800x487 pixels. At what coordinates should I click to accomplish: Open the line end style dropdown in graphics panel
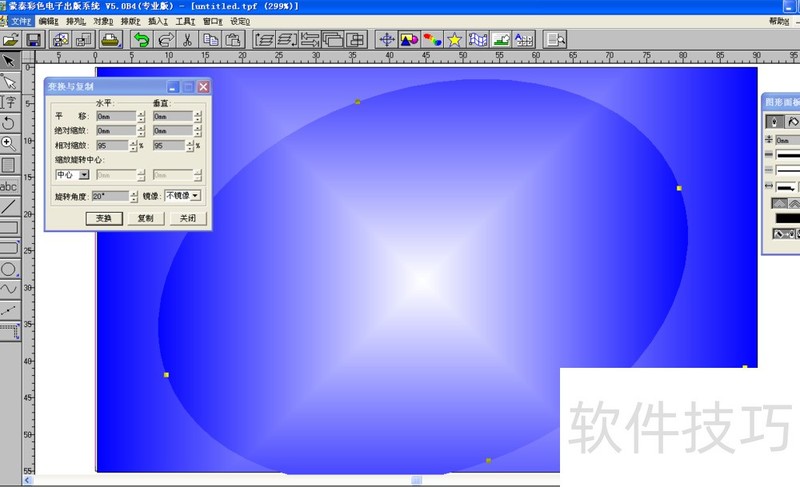point(788,187)
